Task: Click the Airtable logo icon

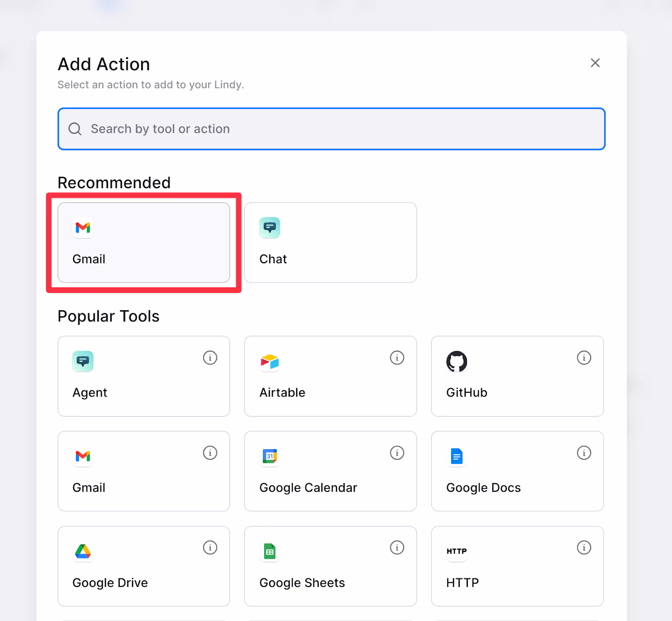Action: tap(270, 361)
